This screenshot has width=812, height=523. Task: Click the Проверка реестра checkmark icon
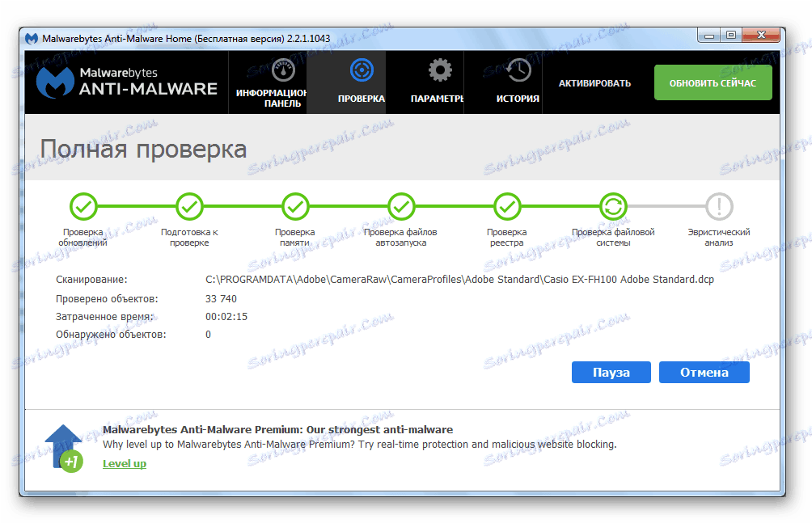point(507,206)
